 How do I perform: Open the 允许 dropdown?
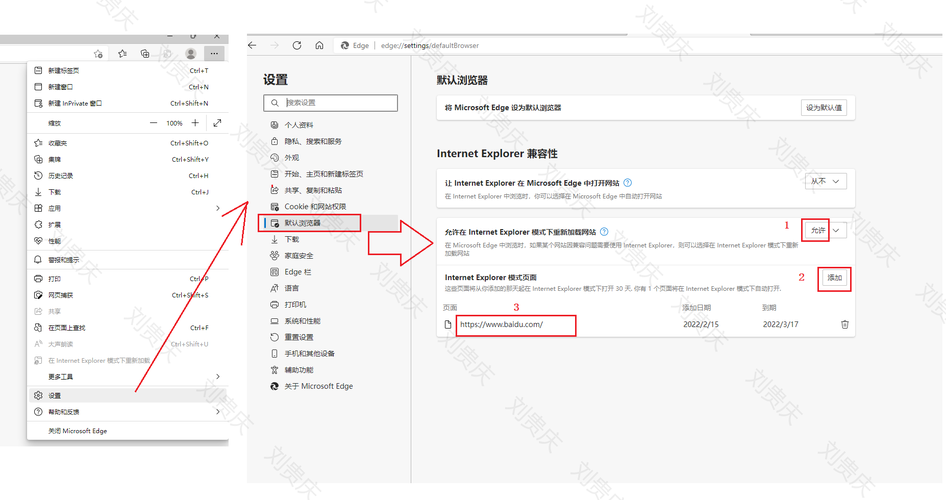(824, 230)
